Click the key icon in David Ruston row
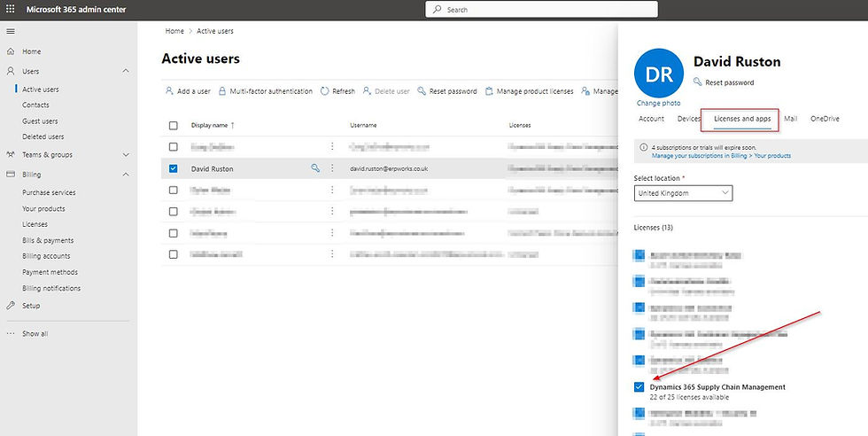This screenshot has width=868, height=436. coord(315,167)
